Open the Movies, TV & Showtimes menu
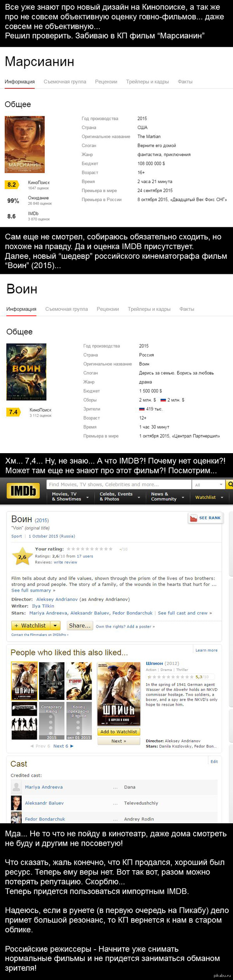Screen dimensions: 233x980 point(70,497)
